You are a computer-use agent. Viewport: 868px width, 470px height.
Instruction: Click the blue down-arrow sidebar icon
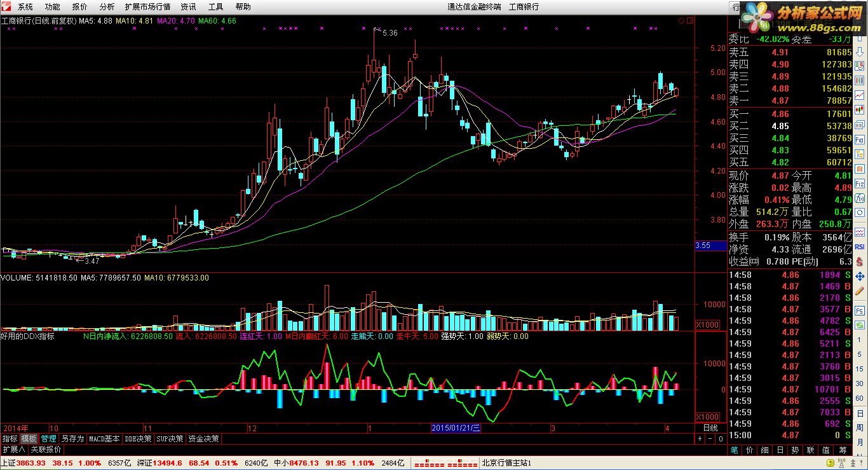pos(860,52)
